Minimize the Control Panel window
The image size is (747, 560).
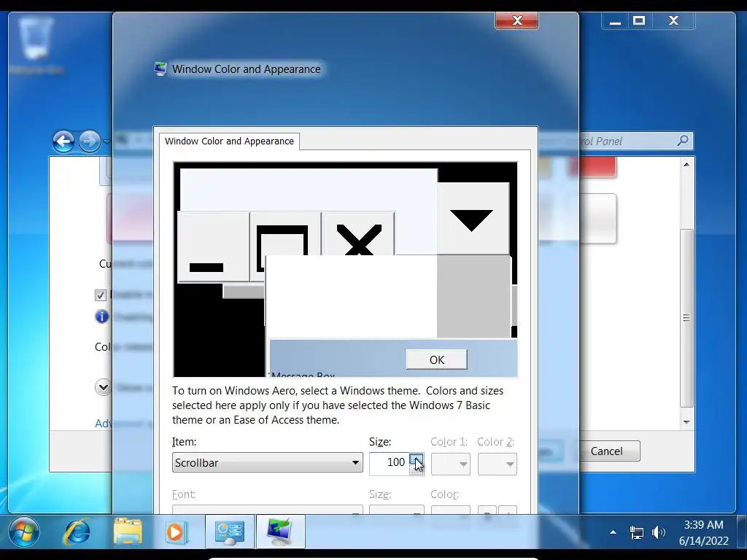[615, 20]
